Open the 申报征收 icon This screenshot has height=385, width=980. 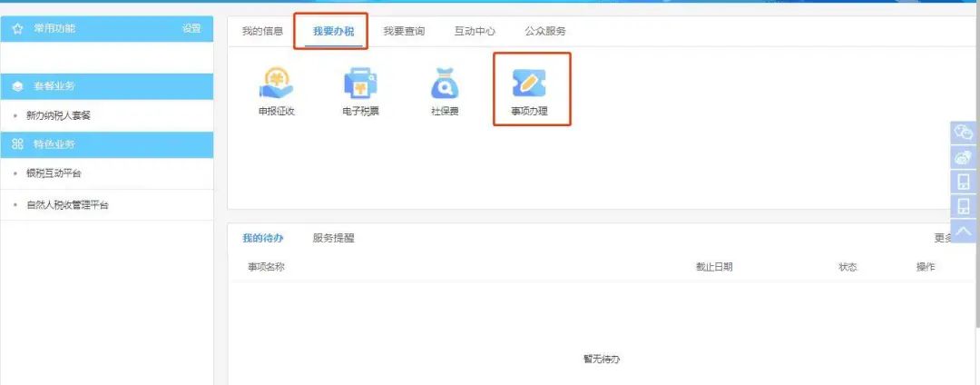(277, 84)
